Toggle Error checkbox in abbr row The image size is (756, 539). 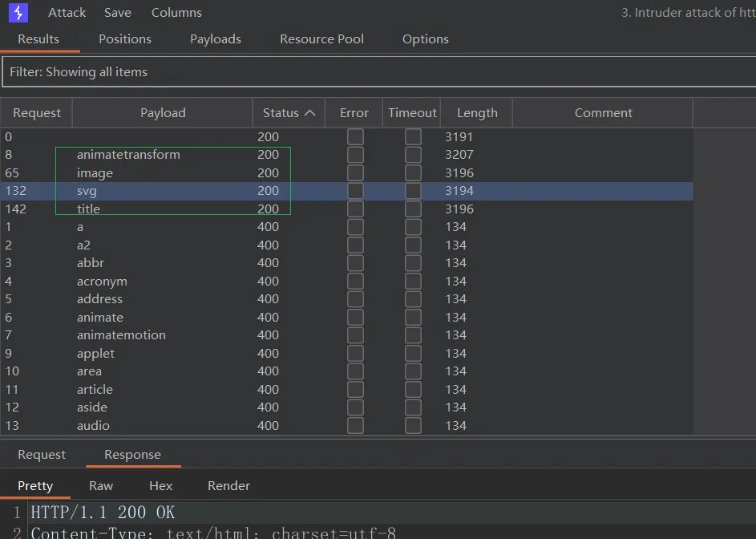point(355,263)
